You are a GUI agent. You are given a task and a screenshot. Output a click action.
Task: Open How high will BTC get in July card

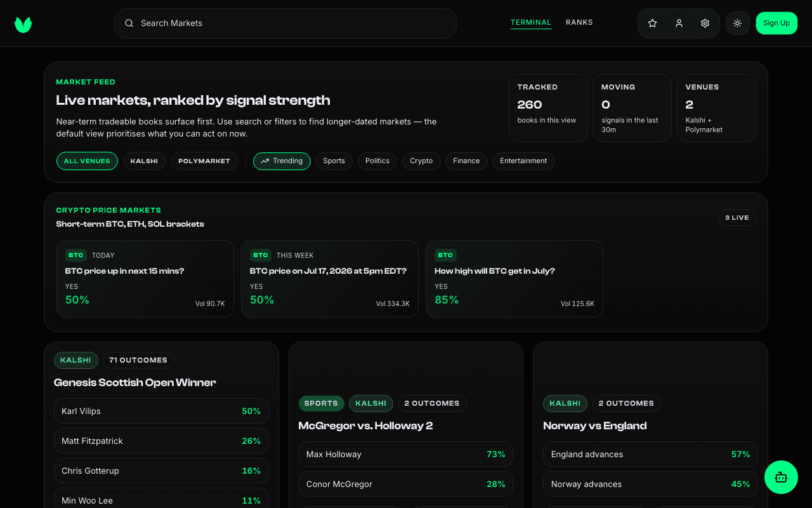514,279
